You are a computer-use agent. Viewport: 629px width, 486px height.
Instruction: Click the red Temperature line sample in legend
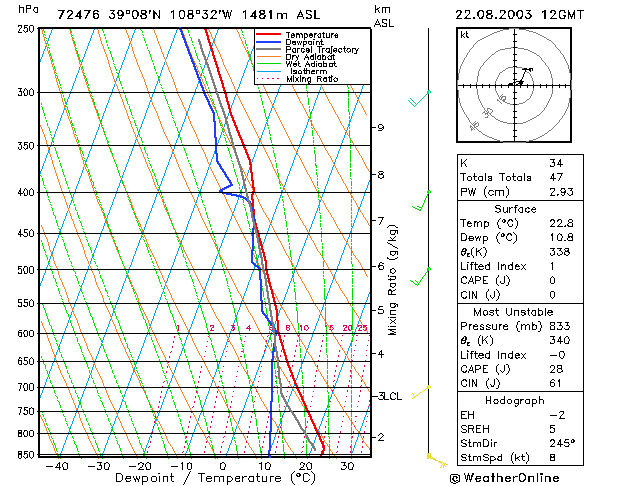pos(268,35)
